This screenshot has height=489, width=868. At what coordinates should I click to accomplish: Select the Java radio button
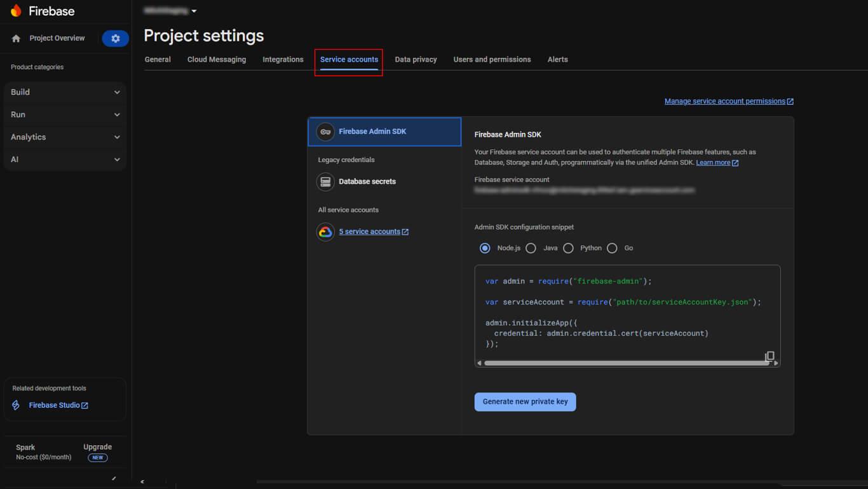pos(531,248)
